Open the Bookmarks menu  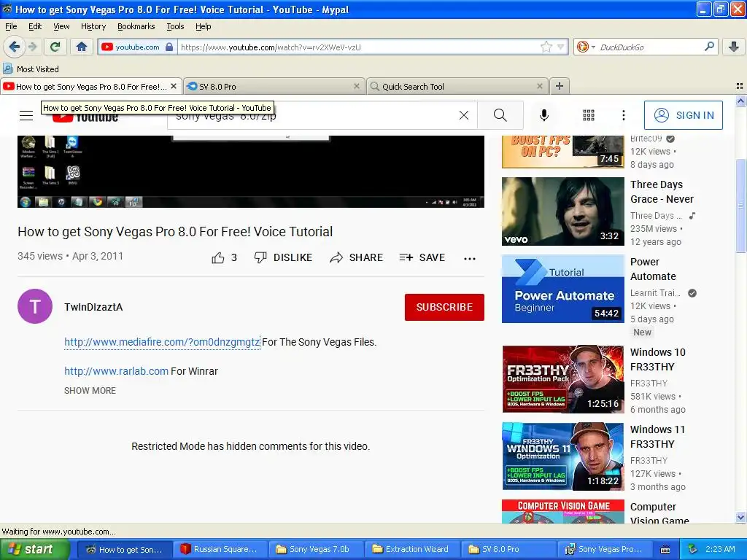[x=136, y=26]
